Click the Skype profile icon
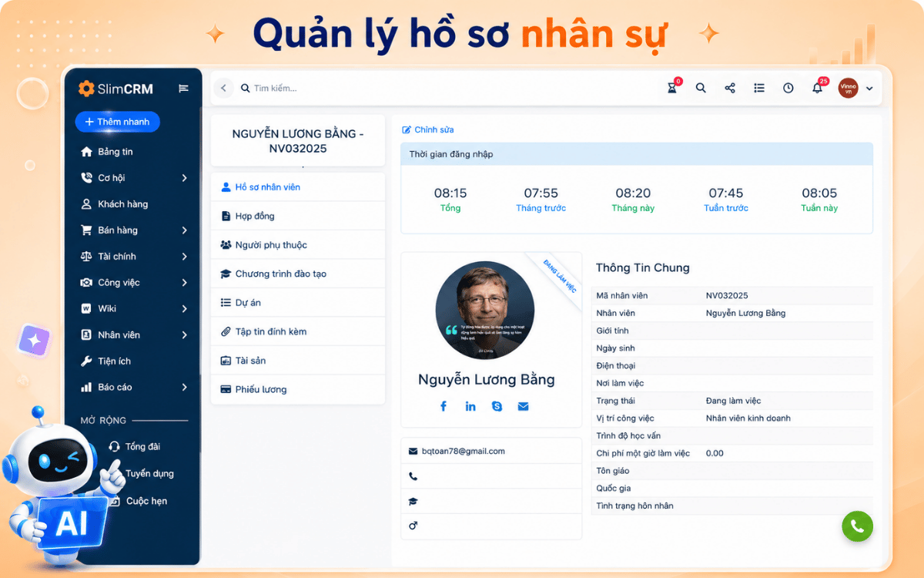Screen dimensions: 924x578 point(497,406)
